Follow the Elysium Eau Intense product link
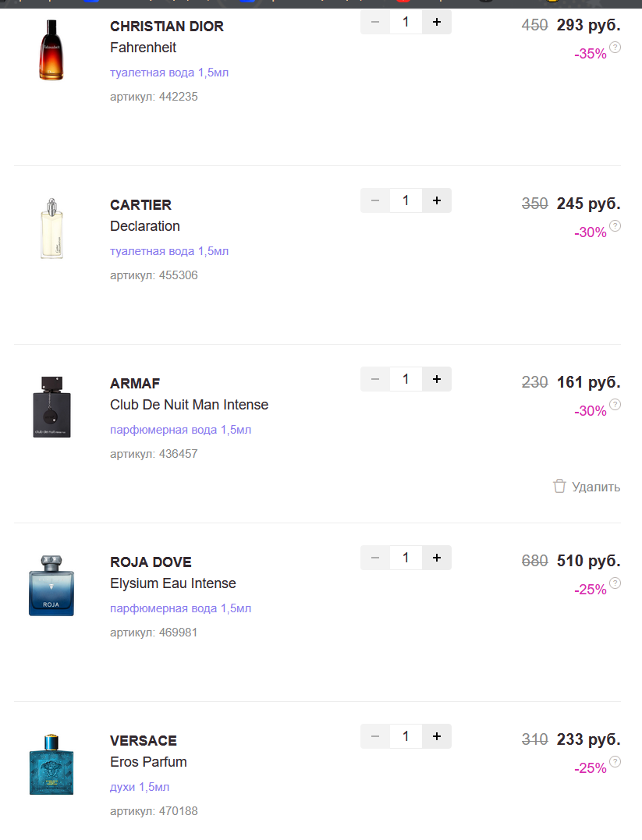Viewport: 642px width, 840px height. click(x=172, y=583)
